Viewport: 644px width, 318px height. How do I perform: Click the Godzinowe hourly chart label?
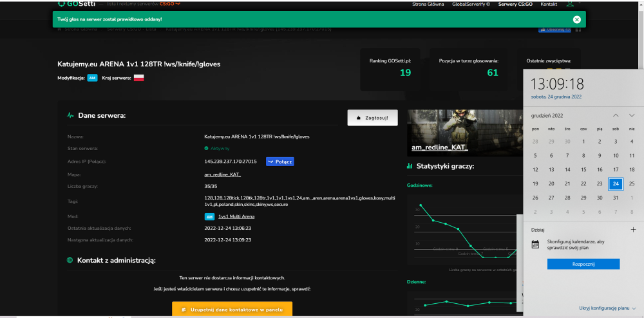pyautogui.click(x=419, y=185)
